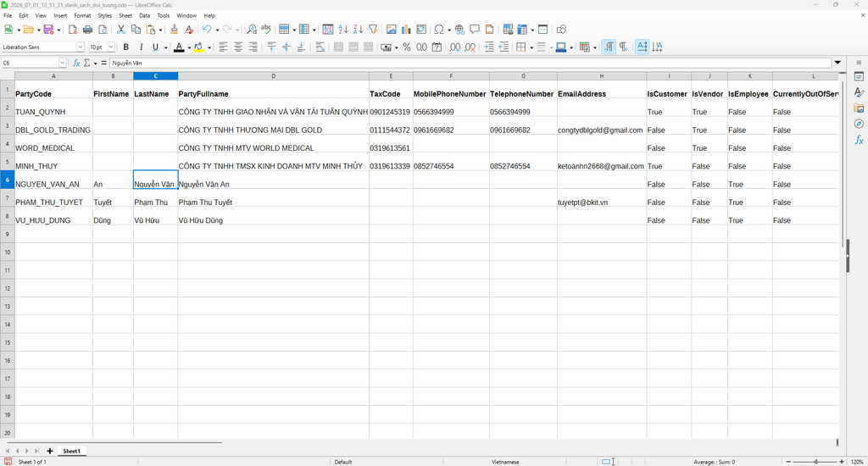Click the Insert Hyperlink icon
This screenshot has width=868, height=466.
459,30
